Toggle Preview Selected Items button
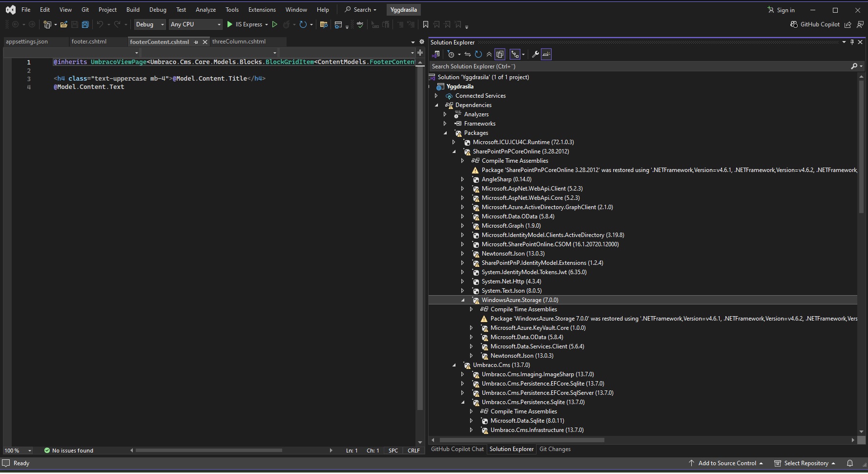This screenshot has width=868, height=474. point(546,54)
